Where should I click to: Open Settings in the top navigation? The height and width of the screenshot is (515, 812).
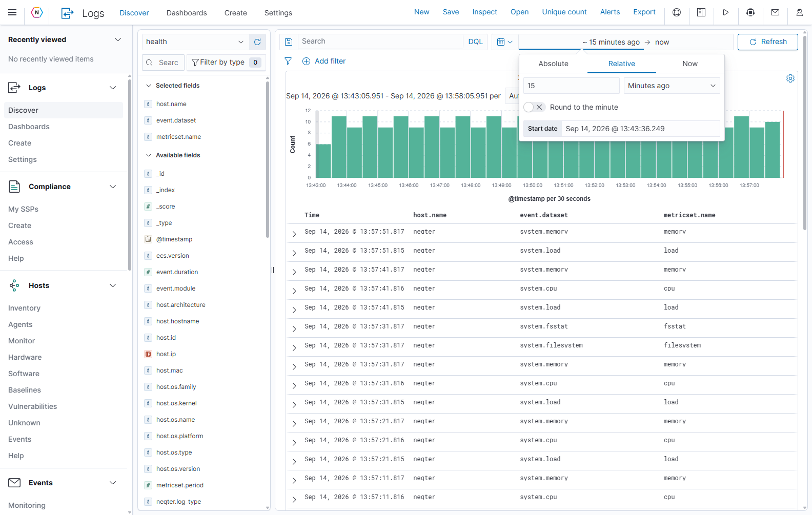point(278,13)
